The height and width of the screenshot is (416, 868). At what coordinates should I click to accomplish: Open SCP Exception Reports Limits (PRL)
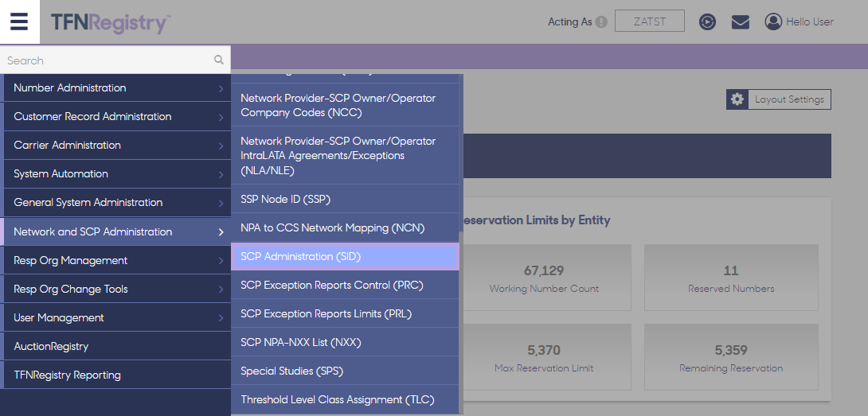[x=345, y=313]
